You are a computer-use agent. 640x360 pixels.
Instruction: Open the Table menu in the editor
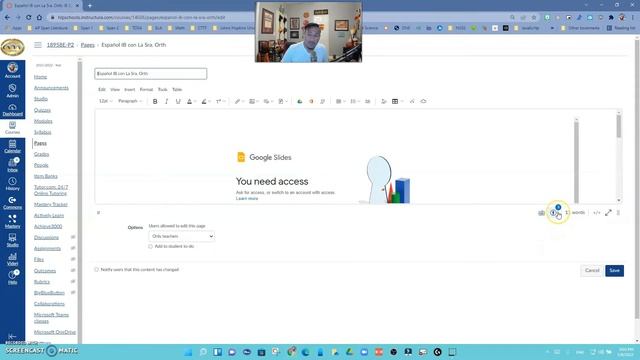point(177,89)
